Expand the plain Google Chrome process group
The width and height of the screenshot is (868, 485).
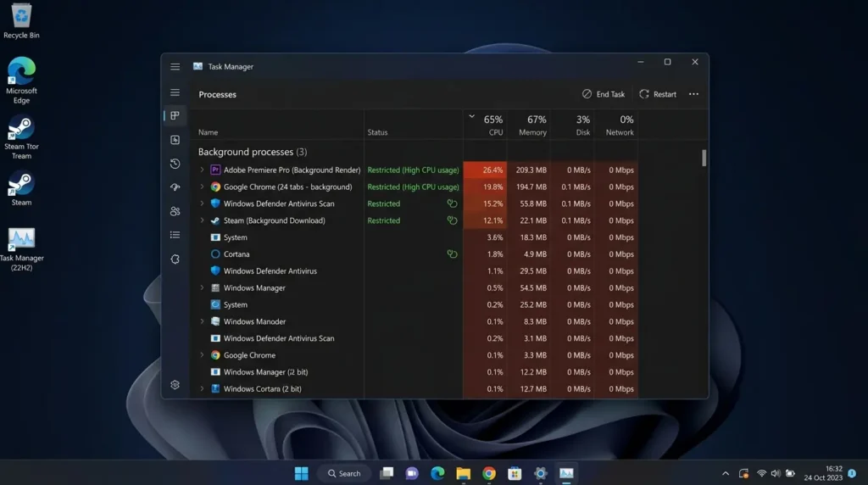pos(202,355)
